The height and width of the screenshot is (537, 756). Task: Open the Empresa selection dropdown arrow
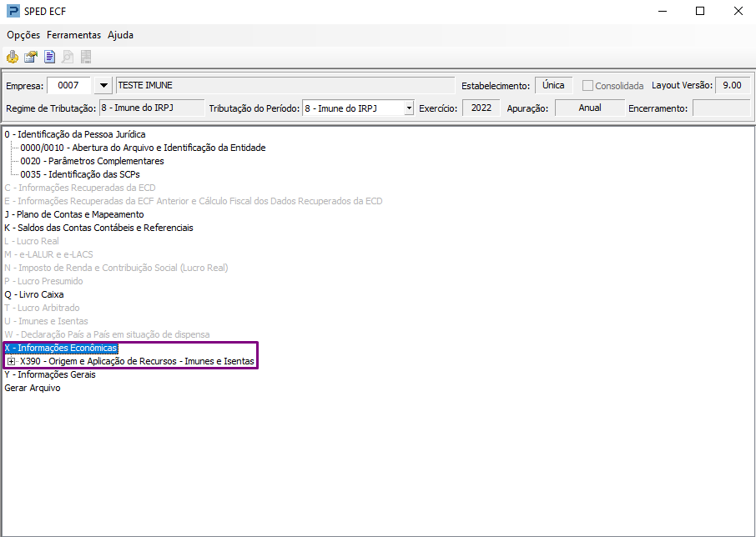[x=103, y=86]
